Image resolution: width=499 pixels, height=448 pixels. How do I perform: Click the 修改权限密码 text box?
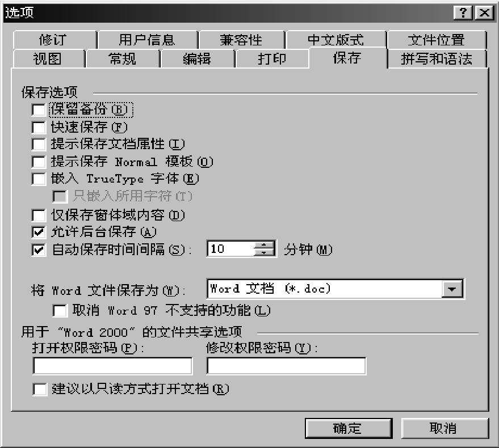[x=287, y=366]
